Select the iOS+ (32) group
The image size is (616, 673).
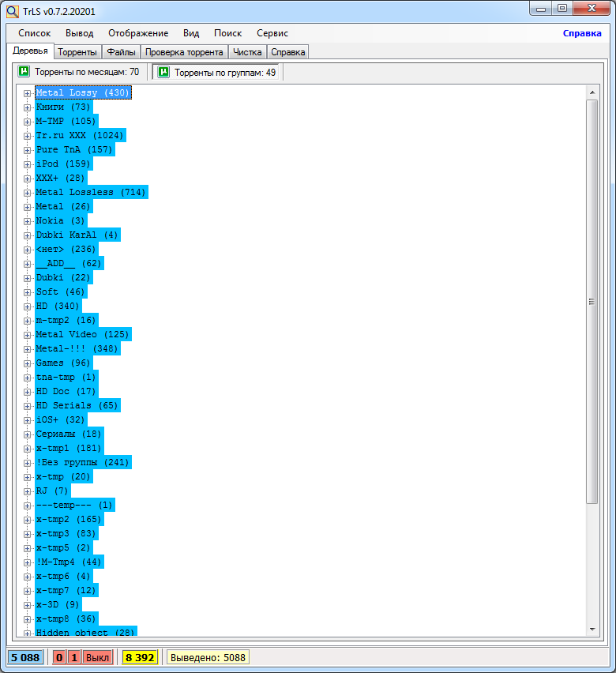tap(61, 419)
